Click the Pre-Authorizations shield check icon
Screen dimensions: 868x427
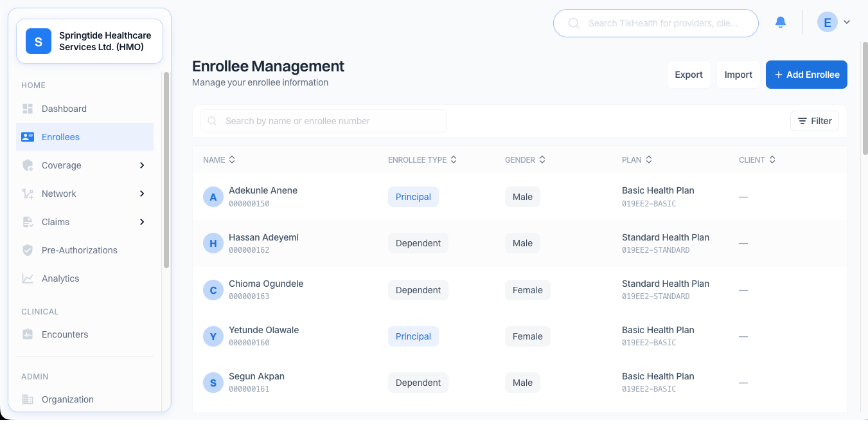click(x=28, y=250)
